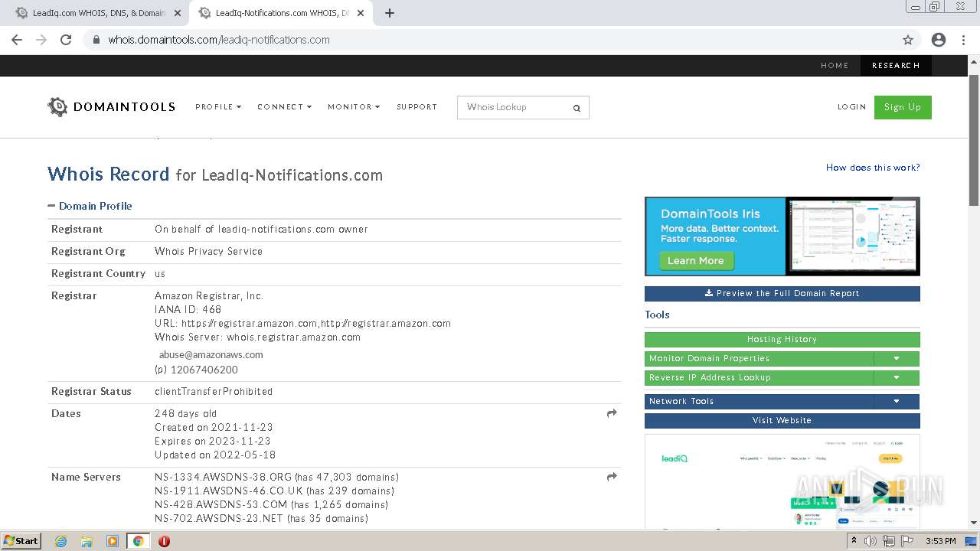Reload the current page
This screenshot has height=551, width=980.
tap(66, 40)
